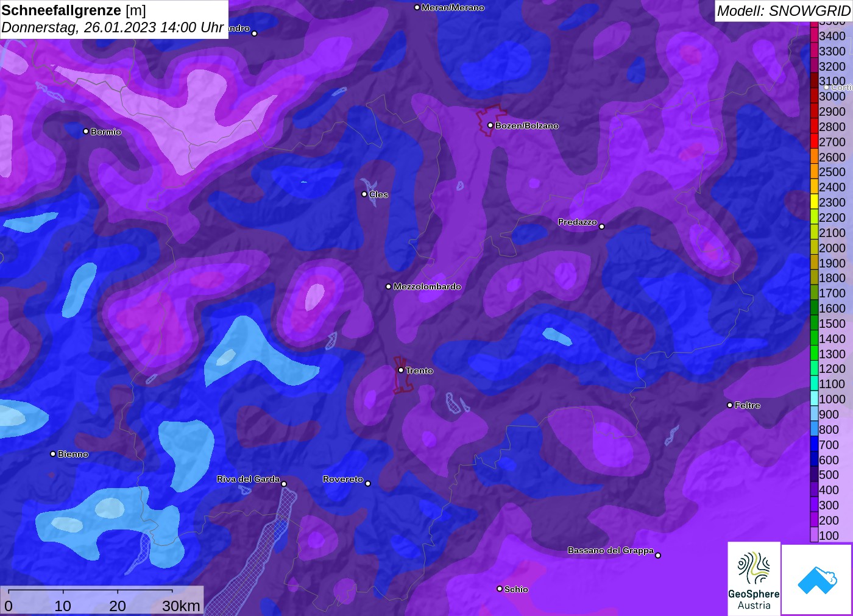The width and height of the screenshot is (853, 616).
Task: Click the Feltre city label
Action: 748,405
